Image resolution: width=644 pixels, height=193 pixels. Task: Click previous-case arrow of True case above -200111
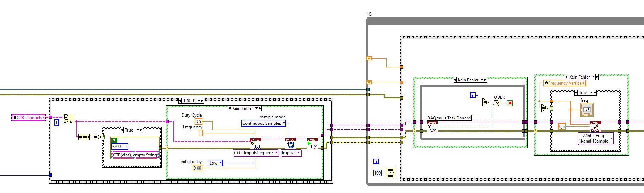122,130
